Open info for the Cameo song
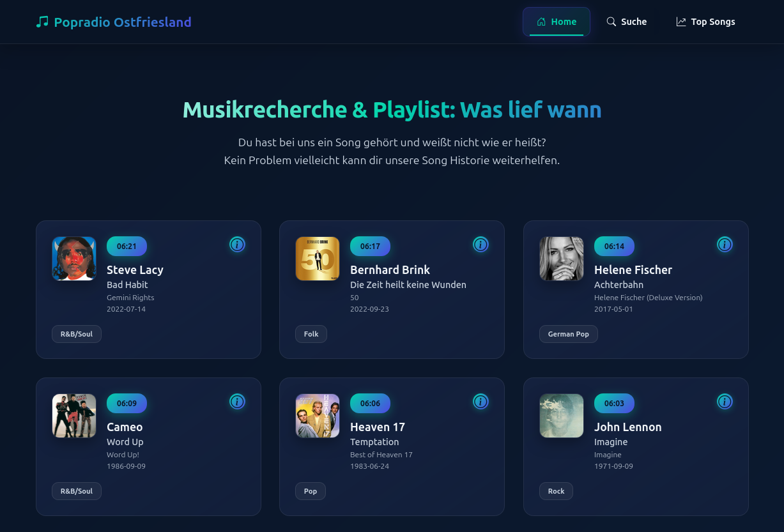The width and height of the screenshot is (784, 532). click(x=237, y=402)
